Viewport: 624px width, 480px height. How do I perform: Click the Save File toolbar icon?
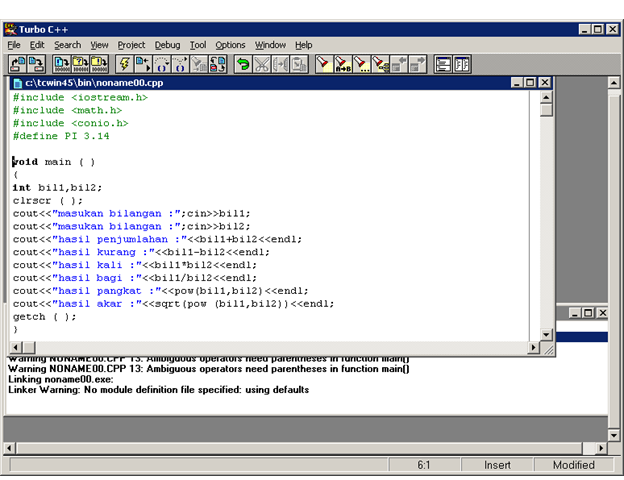coord(36,64)
